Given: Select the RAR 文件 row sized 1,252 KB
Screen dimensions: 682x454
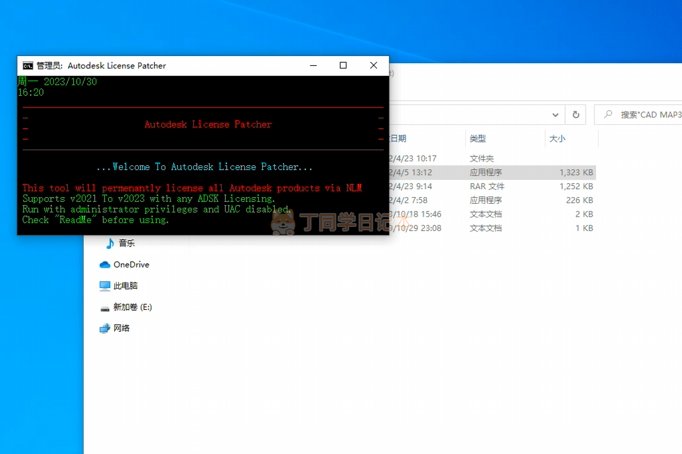Looking at the screenshot, I should 492,186.
